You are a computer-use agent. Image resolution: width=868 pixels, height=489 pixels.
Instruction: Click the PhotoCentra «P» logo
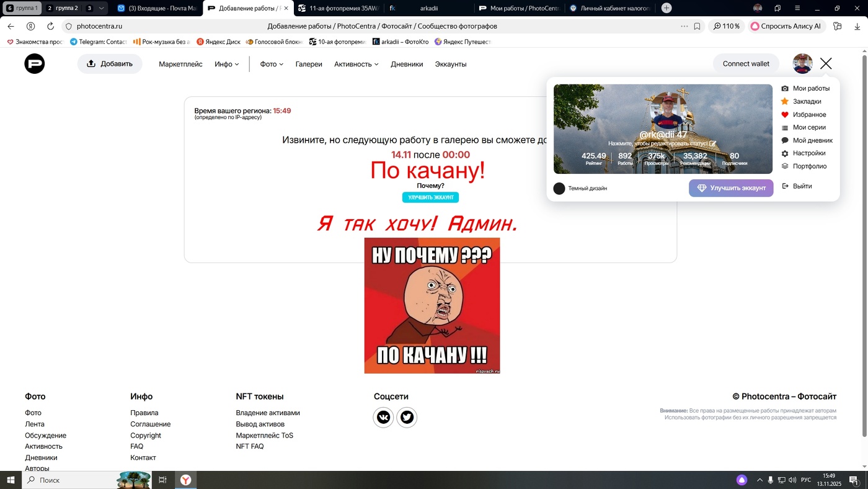click(34, 64)
